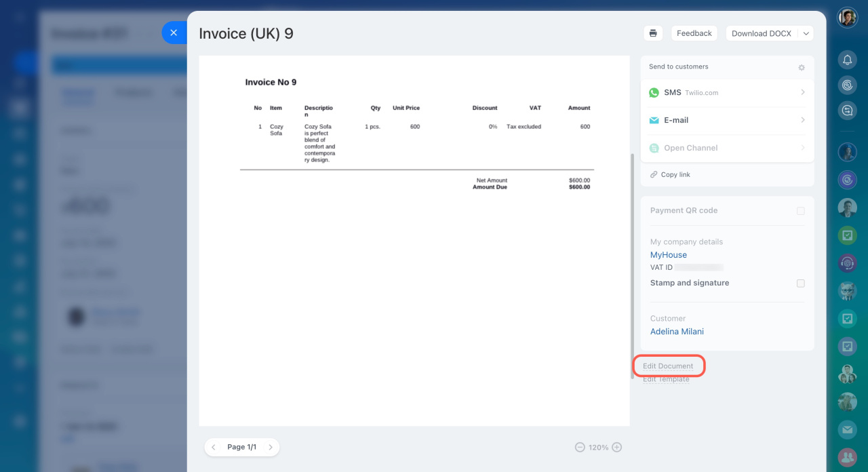Send the invoice by E-mail
The image size is (868, 472).
pos(727,120)
